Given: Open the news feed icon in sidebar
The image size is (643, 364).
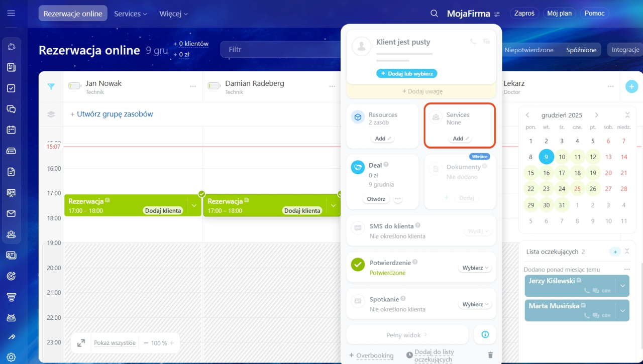Looking at the screenshot, I should (x=11, y=67).
